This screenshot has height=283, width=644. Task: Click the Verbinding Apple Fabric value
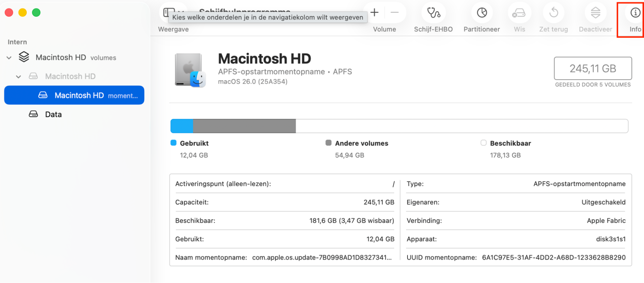click(606, 220)
